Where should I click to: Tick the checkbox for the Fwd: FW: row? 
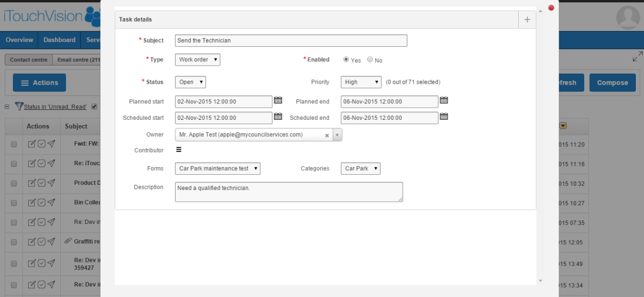(x=14, y=144)
